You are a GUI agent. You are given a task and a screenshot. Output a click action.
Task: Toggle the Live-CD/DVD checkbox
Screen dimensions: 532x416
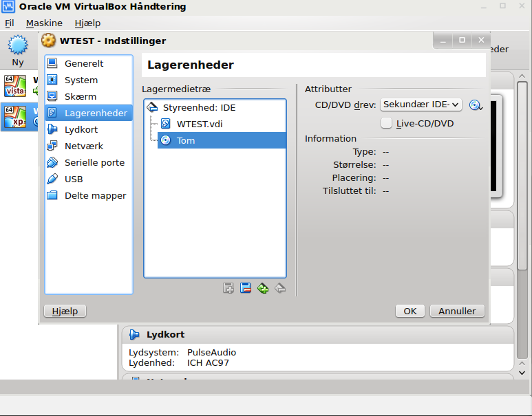coord(386,123)
